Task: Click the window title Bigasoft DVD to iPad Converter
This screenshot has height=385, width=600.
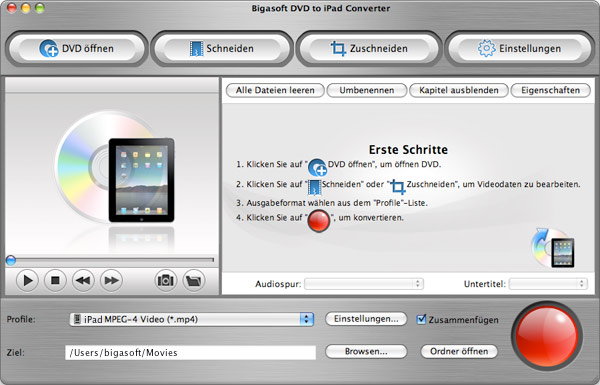Action: click(321, 8)
